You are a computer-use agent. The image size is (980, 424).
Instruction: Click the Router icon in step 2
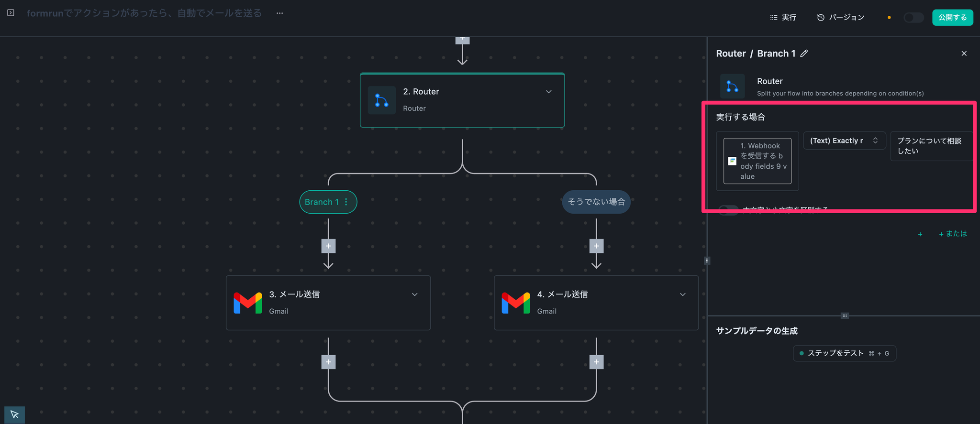[381, 100]
